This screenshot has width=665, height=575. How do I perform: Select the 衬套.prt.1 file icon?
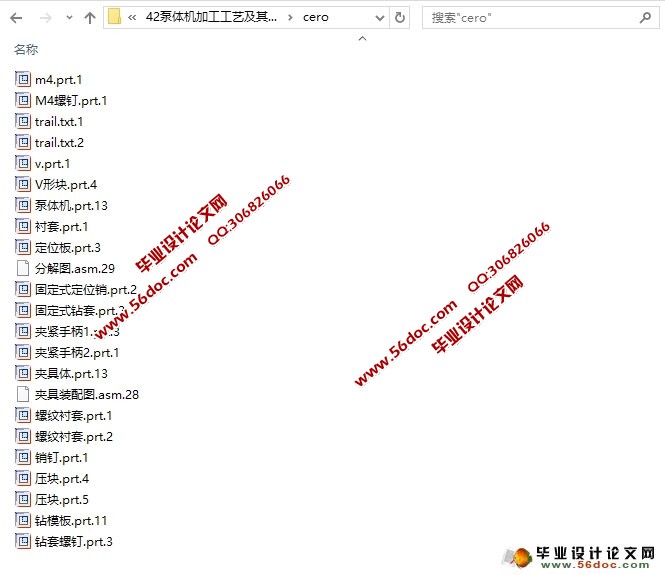(23, 226)
